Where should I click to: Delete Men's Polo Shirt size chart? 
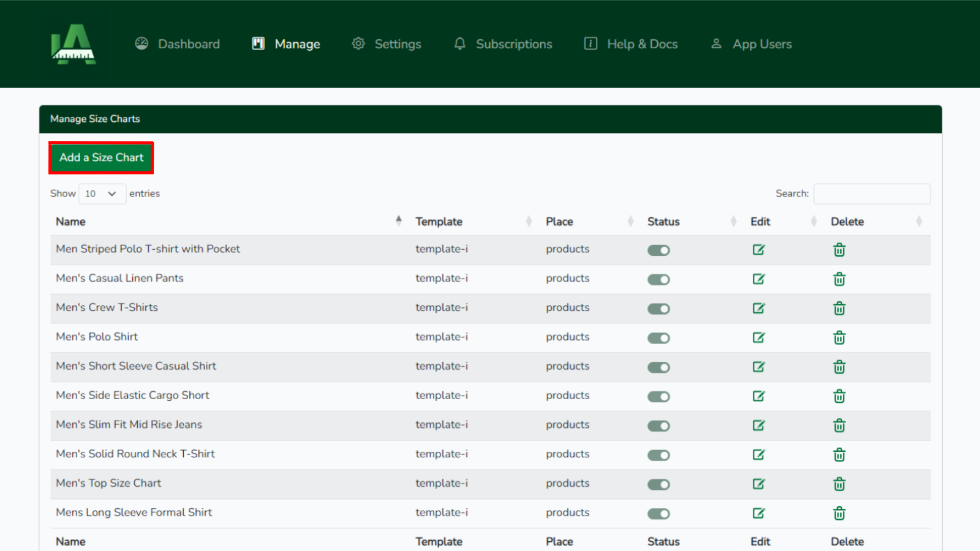839,338
